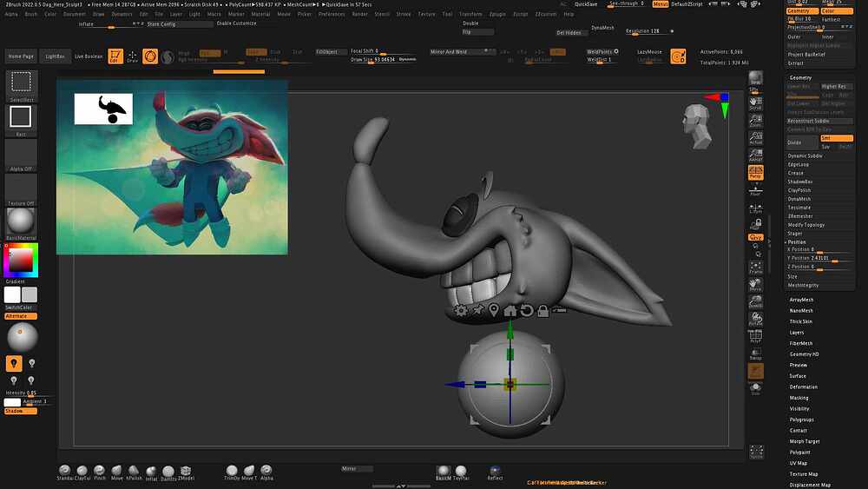Click the head reference view cube
Viewport: 868px width, 489px height.
696,126
